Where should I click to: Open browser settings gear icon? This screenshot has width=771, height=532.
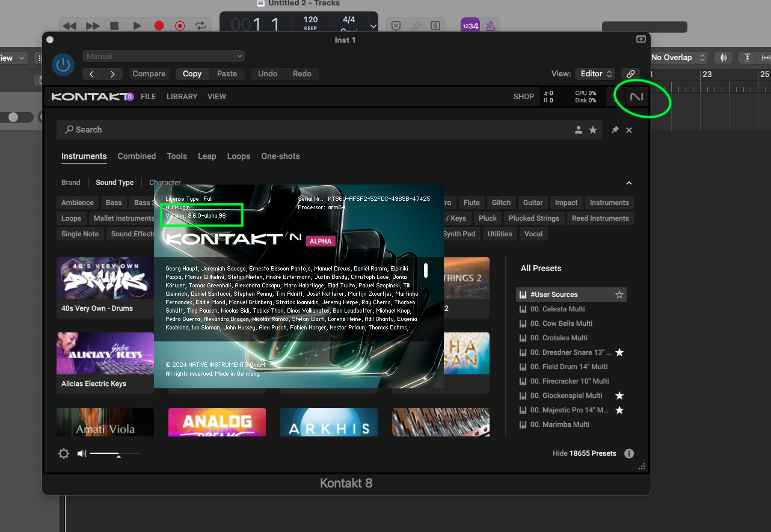click(64, 454)
